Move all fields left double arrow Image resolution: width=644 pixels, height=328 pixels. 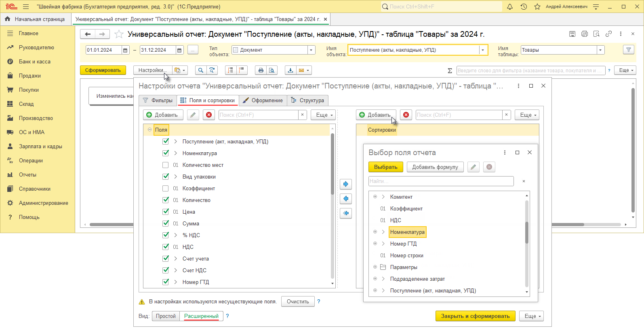pyautogui.click(x=346, y=213)
